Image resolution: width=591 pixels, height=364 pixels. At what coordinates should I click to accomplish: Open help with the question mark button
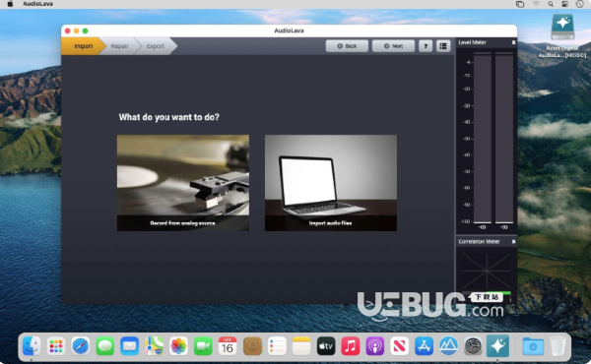426,46
